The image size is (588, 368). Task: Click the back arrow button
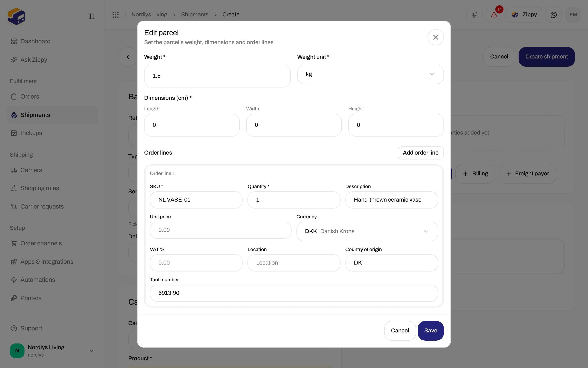pyautogui.click(x=128, y=57)
